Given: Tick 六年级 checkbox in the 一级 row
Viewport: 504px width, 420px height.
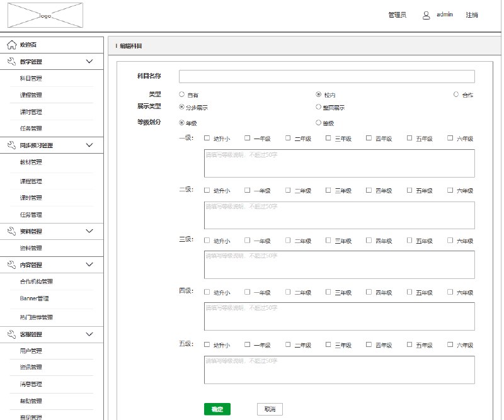Looking at the screenshot, I should tap(450, 138).
